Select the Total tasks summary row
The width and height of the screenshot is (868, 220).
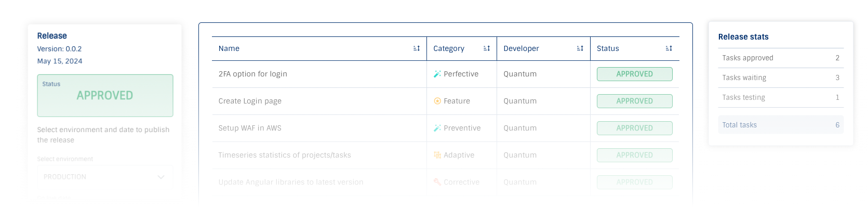coord(781,125)
